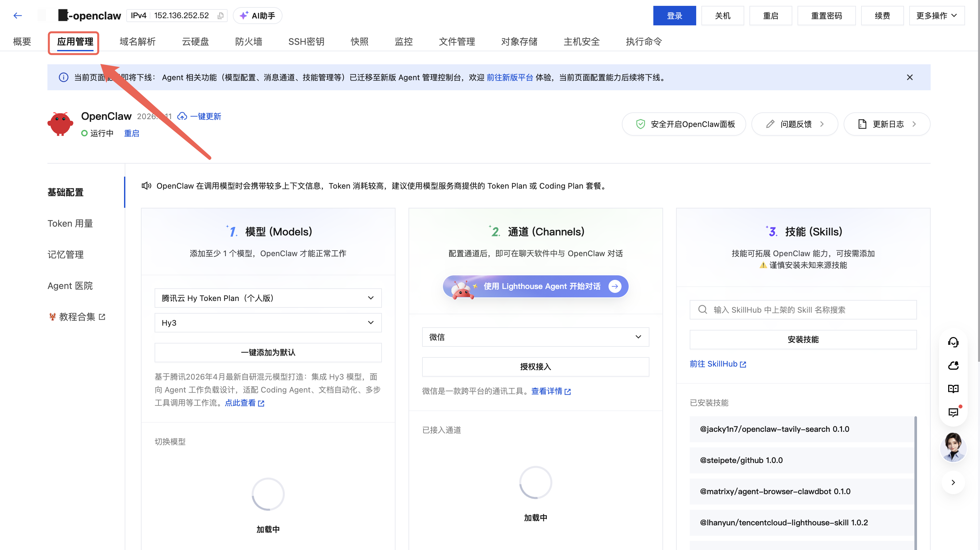The image size is (980, 550).
Task: Click the 授权接入 button
Action: (535, 367)
